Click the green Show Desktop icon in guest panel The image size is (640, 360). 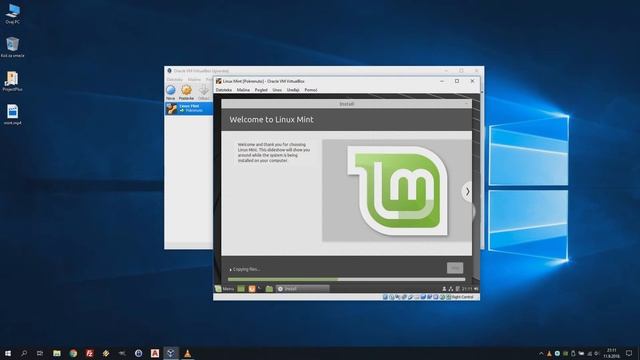[x=241, y=289]
